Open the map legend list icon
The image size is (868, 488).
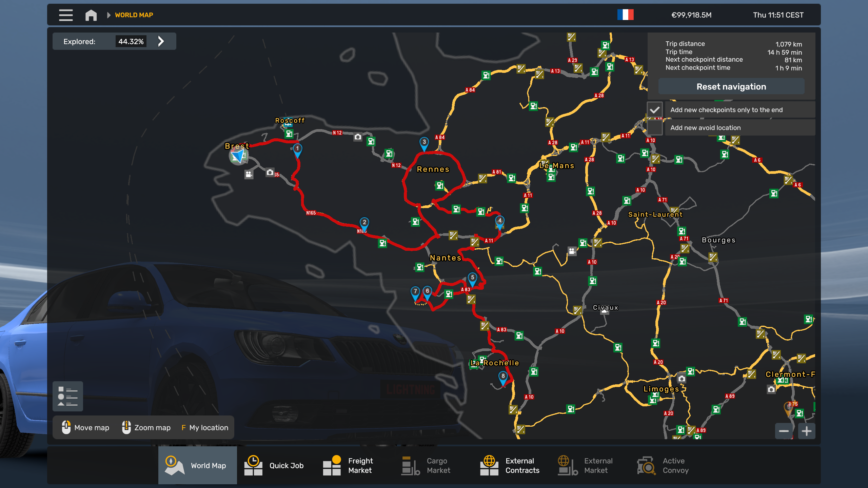coord(68,396)
